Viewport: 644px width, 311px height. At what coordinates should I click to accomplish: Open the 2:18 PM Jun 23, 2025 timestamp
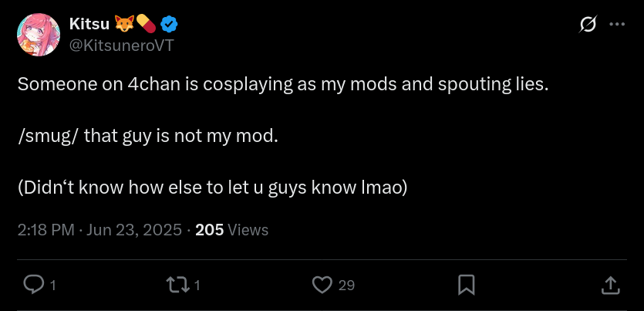click(99, 230)
